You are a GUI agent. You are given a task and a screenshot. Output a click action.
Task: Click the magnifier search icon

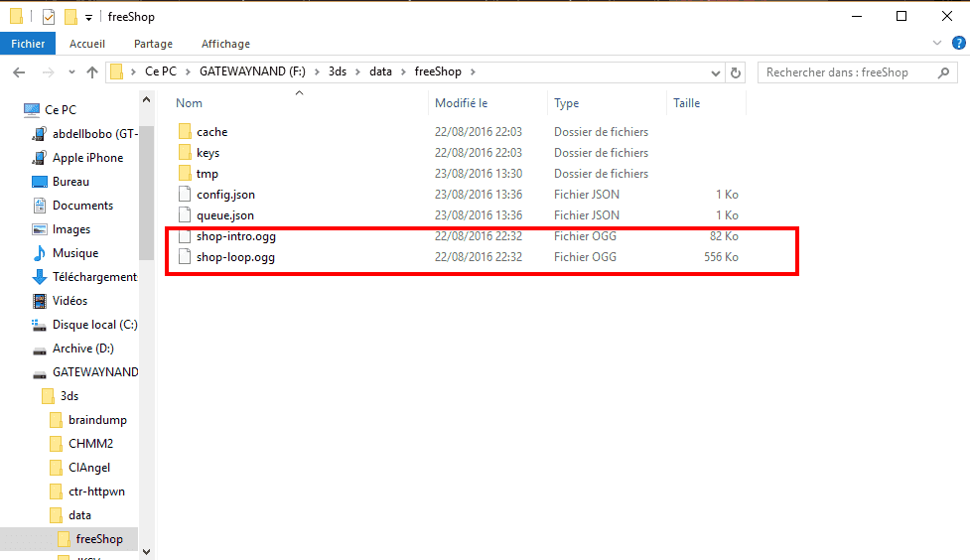click(943, 72)
